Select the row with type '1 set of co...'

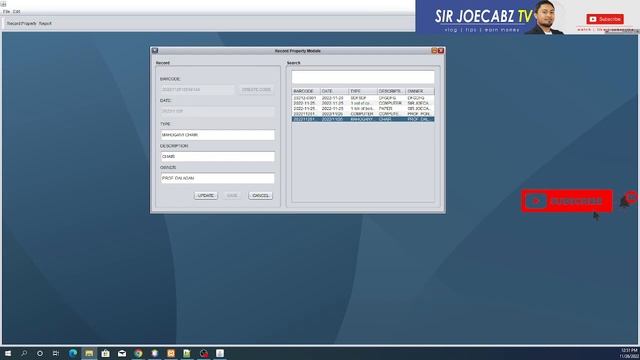[x=363, y=103]
